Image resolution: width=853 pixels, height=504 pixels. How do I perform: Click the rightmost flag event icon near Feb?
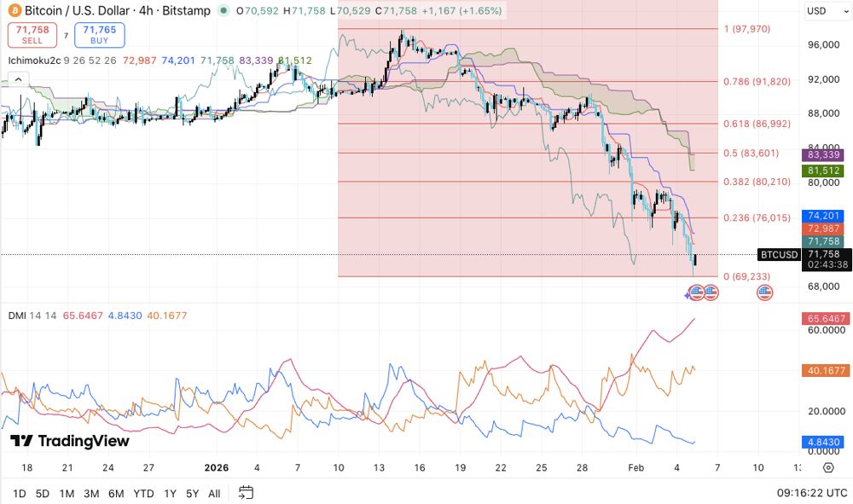click(x=764, y=293)
